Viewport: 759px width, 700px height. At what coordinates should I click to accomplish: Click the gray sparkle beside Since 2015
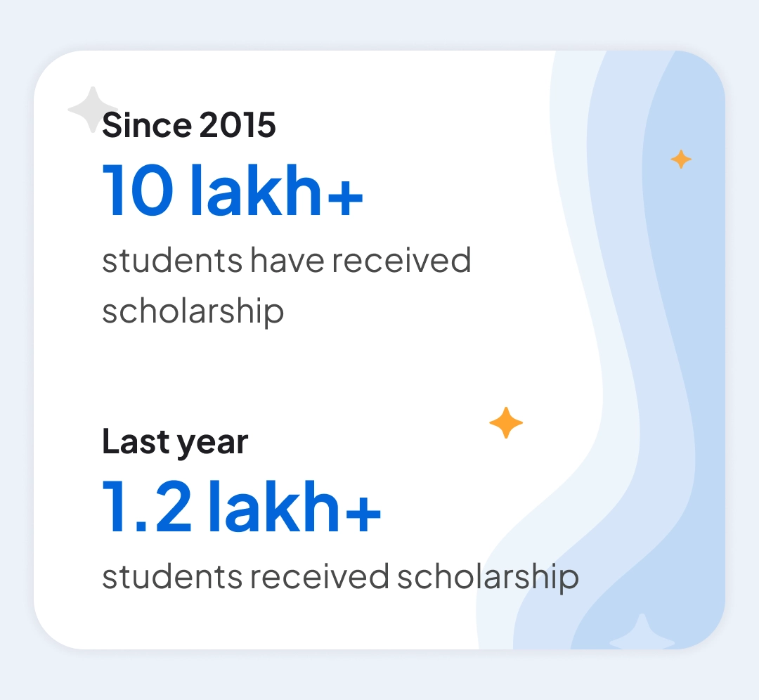coord(91,110)
